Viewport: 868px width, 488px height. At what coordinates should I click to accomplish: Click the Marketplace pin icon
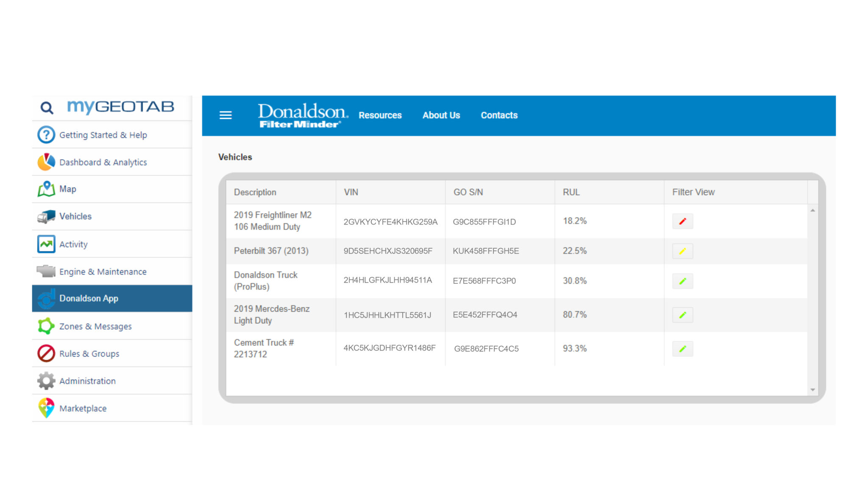tap(46, 408)
